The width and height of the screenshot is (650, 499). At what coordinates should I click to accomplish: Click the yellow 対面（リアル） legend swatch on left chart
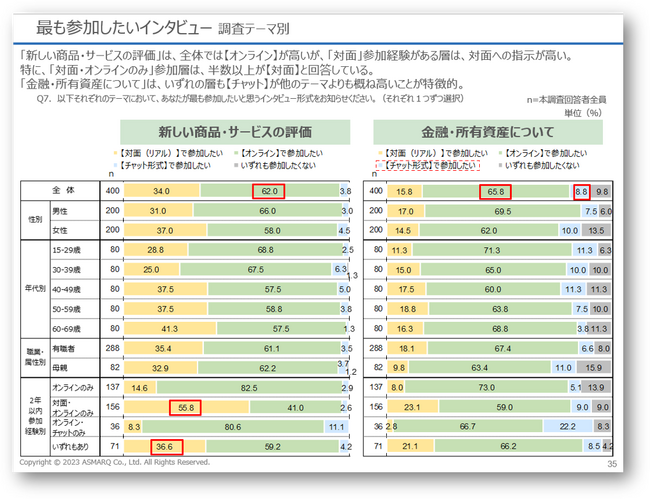click(115, 153)
